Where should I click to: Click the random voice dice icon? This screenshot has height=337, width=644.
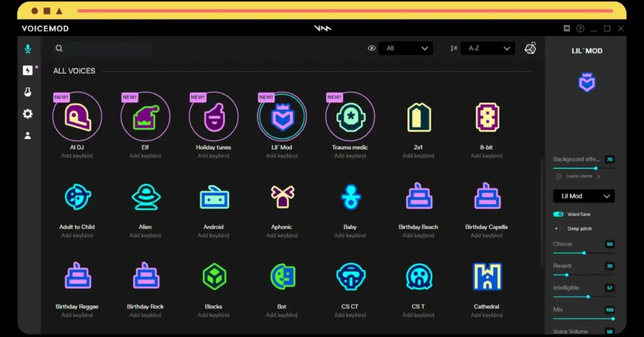click(530, 48)
